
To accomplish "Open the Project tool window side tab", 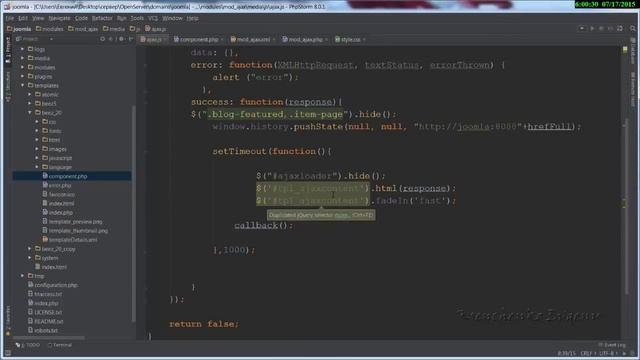I will click(x=7, y=50).
